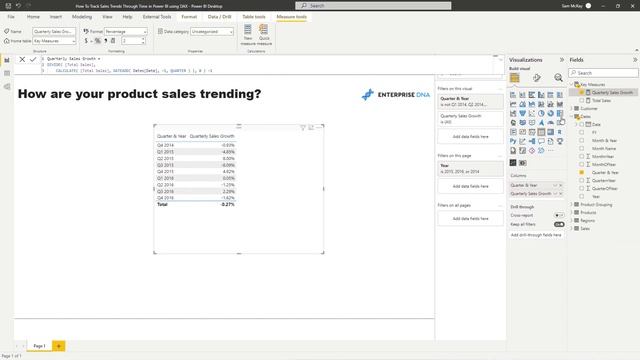The width and height of the screenshot is (640, 360).
Task: Apply percentage format icon
Action: pos(98,41)
